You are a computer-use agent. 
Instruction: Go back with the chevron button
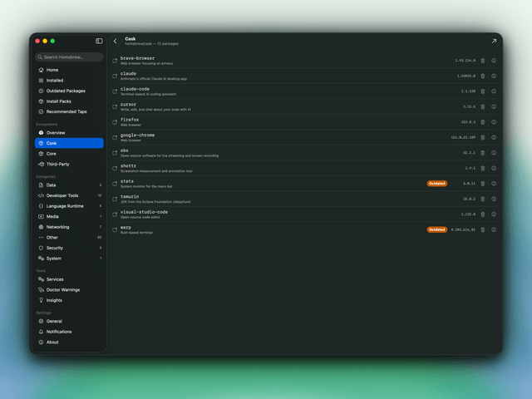point(116,41)
